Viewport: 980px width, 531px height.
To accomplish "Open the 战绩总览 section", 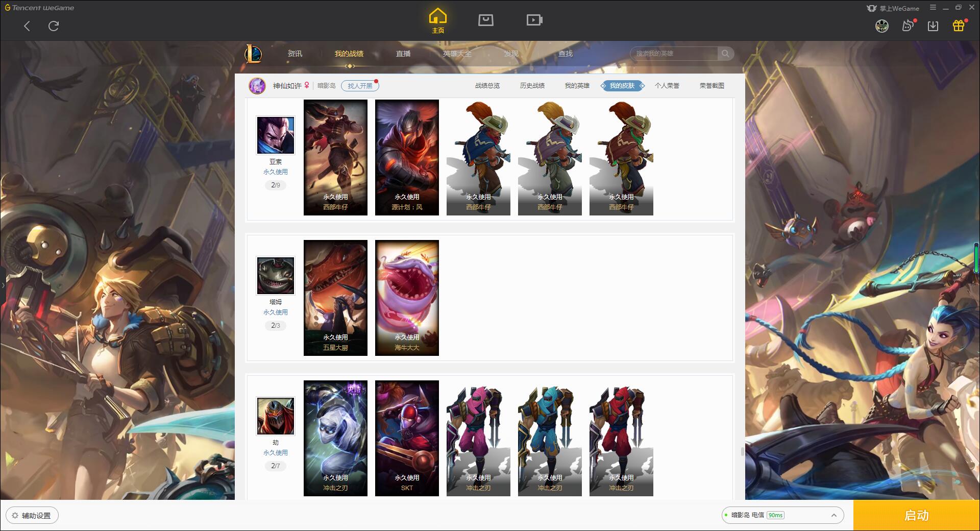I will (487, 86).
